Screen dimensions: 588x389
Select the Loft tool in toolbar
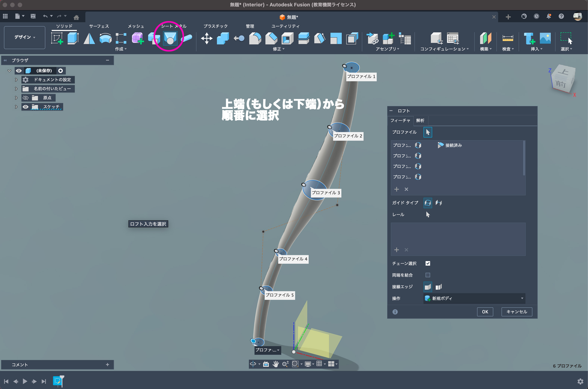[170, 38]
